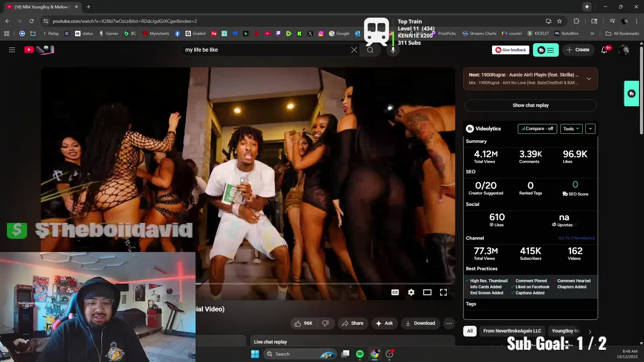Switch player to theater mode
This screenshot has width=644, height=362.
pyautogui.click(x=427, y=292)
